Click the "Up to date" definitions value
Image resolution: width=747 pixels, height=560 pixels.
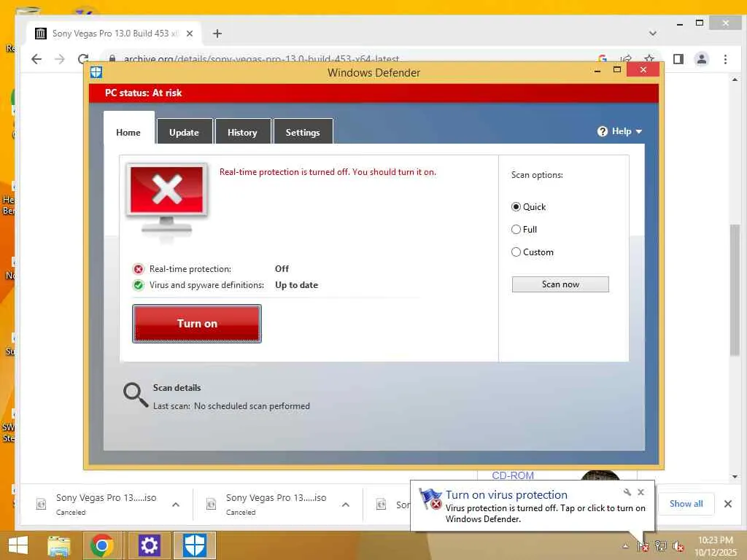296,285
